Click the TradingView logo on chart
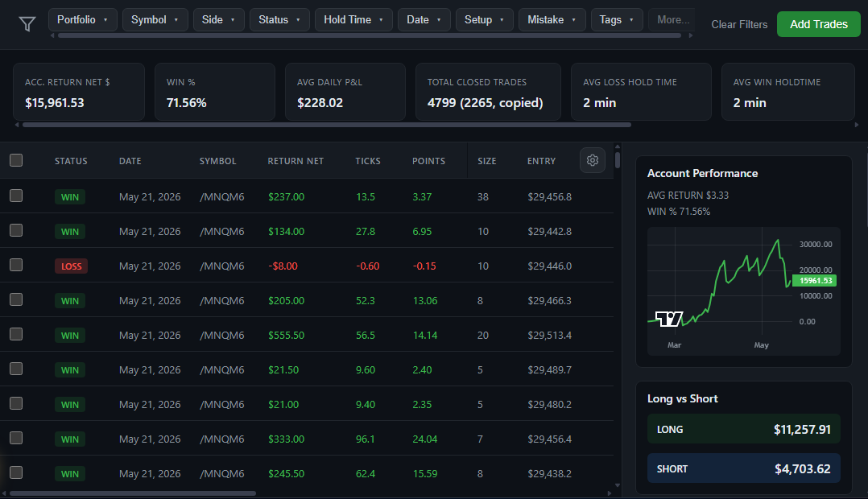Viewport: 868px width, 499px height. [669, 319]
